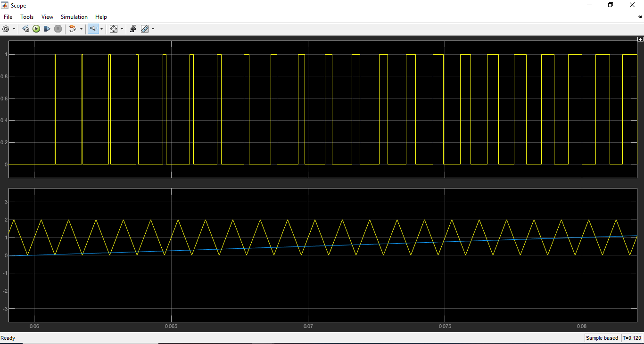The width and height of the screenshot is (644, 344).
Task: Open the Trigger panel icon
Action: click(x=133, y=29)
